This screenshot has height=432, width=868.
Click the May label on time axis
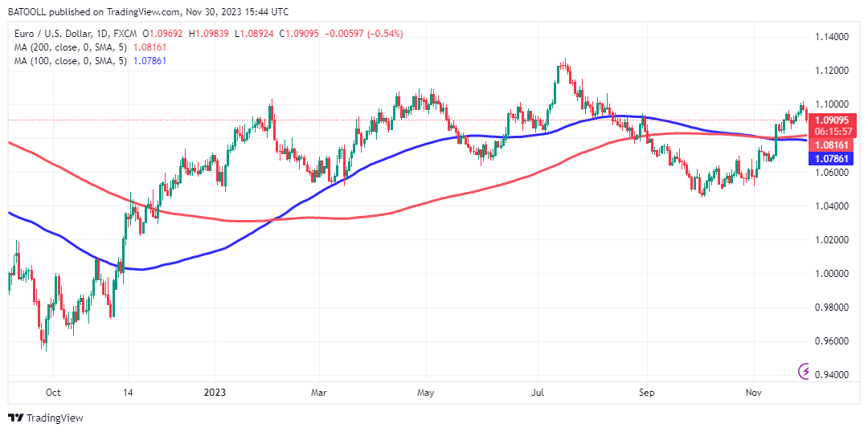(426, 393)
